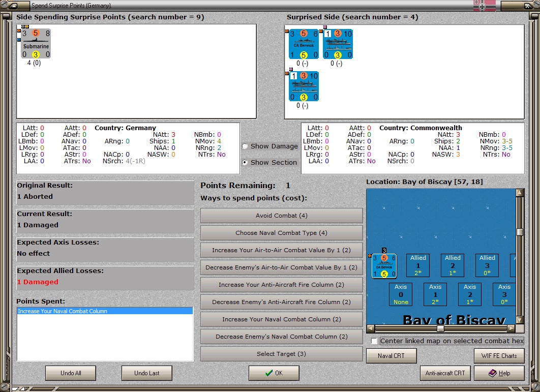Select the German Submarine unit counter
540x392 pixels.
[x=36, y=44]
